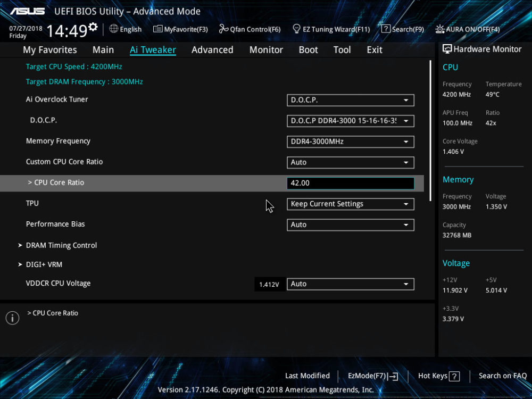
Task: Open MyFavorite(F3) list
Action: pos(180,29)
